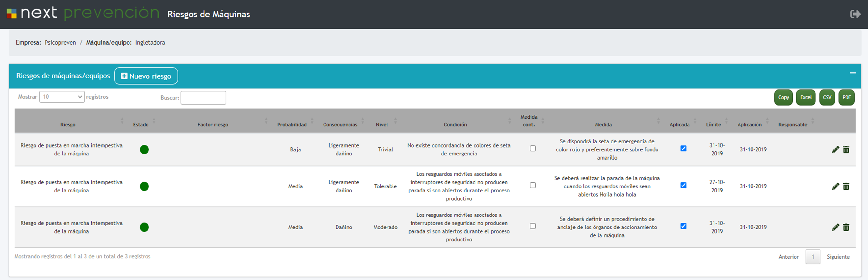Uncheck Aplicada checkbox in Moderado row
868x280 pixels.
click(683, 227)
